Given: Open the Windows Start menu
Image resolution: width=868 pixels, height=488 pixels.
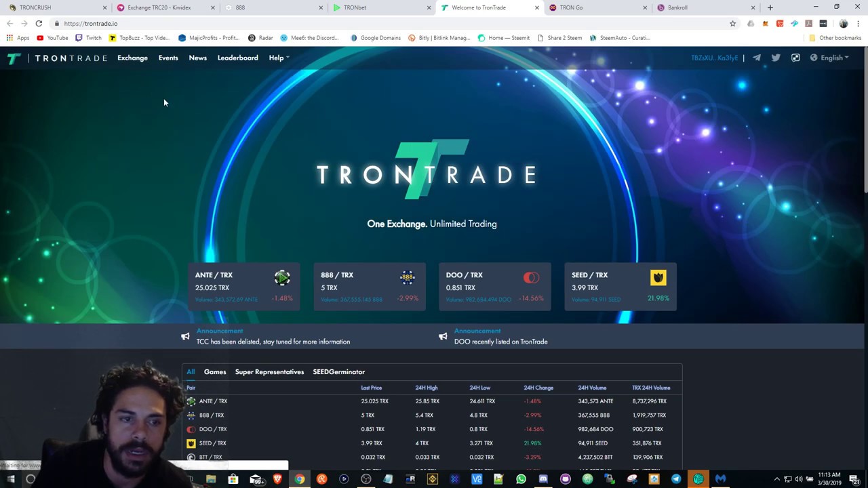Looking at the screenshot, I should click(x=11, y=479).
